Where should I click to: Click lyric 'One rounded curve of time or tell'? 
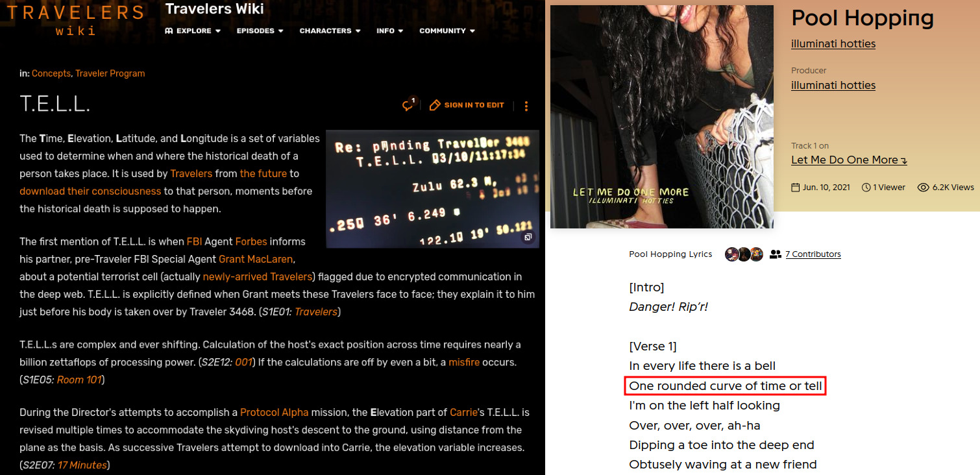click(726, 386)
